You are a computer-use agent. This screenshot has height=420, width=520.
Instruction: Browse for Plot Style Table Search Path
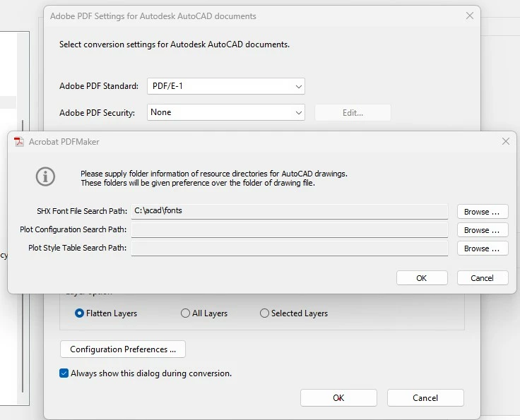(483, 248)
